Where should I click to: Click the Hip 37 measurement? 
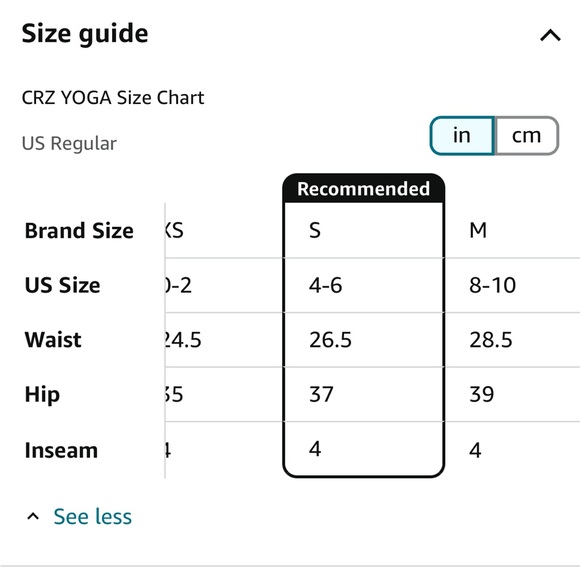321,394
